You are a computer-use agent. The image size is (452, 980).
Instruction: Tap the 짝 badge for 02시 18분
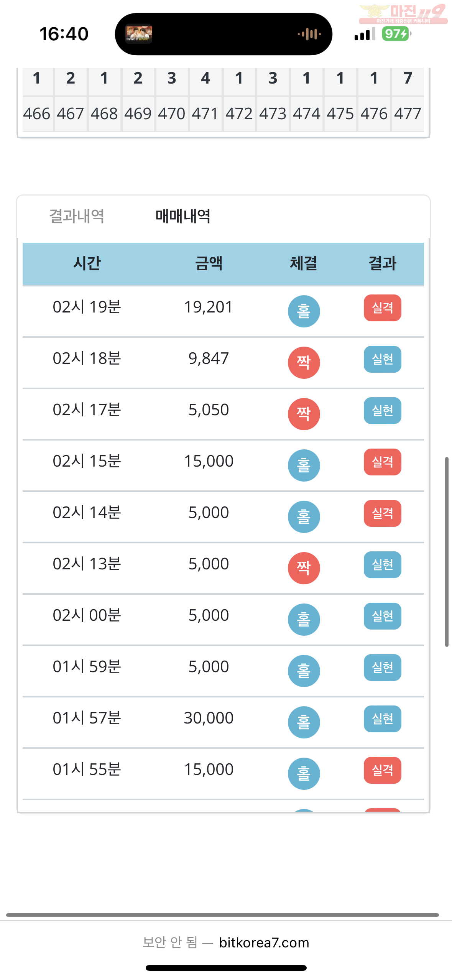[x=304, y=362]
